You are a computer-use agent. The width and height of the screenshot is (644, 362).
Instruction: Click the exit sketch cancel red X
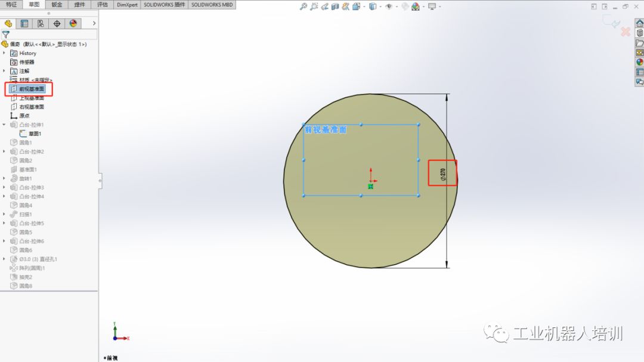[x=626, y=32]
